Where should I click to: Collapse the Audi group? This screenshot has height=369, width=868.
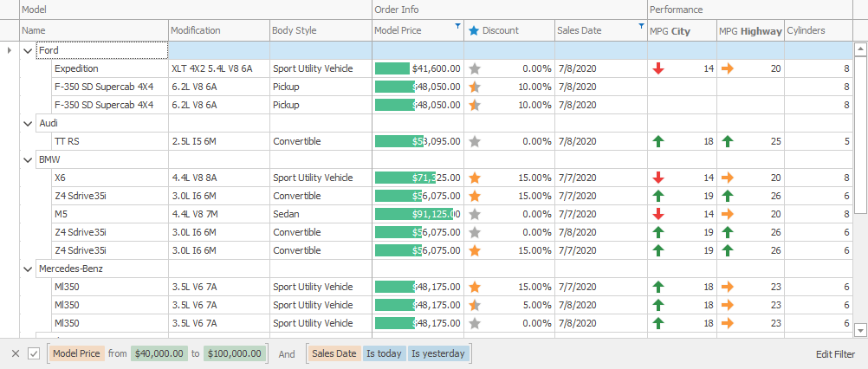(29, 124)
